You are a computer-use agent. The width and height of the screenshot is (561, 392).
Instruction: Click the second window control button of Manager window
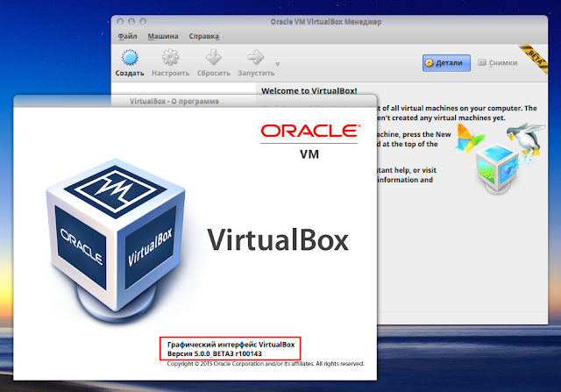tap(131, 22)
